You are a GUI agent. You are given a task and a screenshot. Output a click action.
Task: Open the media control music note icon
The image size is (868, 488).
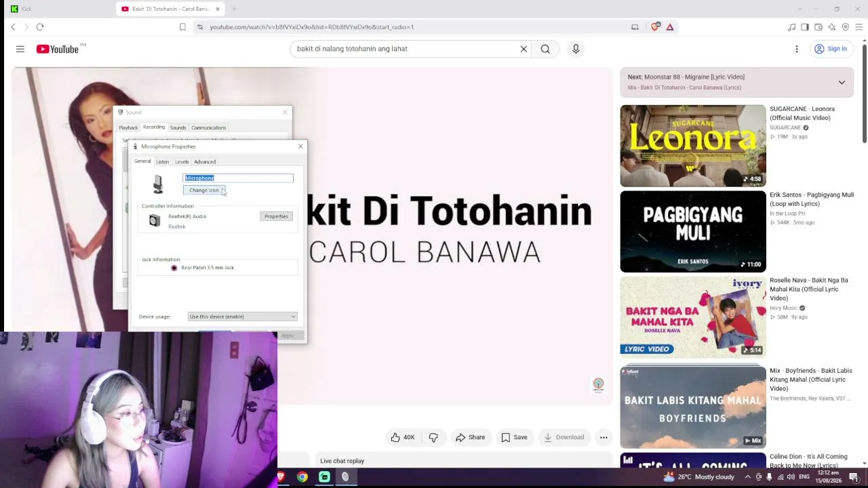[791, 27]
